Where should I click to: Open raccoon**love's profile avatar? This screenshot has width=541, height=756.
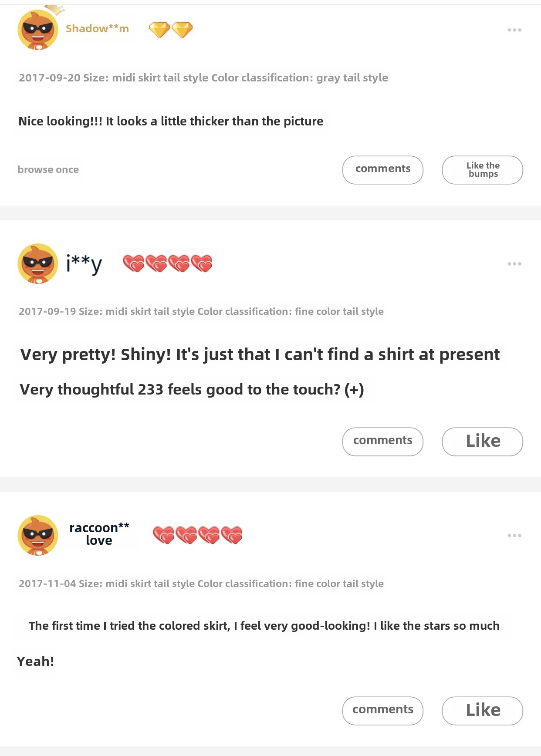tap(38, 535)
